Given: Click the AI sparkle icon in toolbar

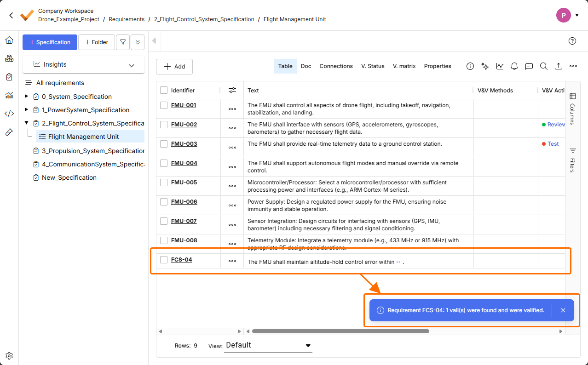Looking at the screenshot, I should [x=484, y=66].
